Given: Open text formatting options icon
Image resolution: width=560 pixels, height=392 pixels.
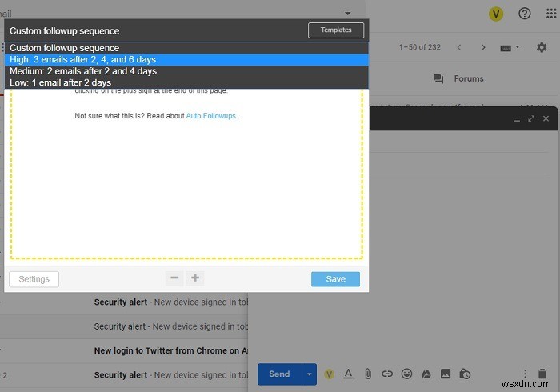Looking at the screenshot, I should 348,374.
